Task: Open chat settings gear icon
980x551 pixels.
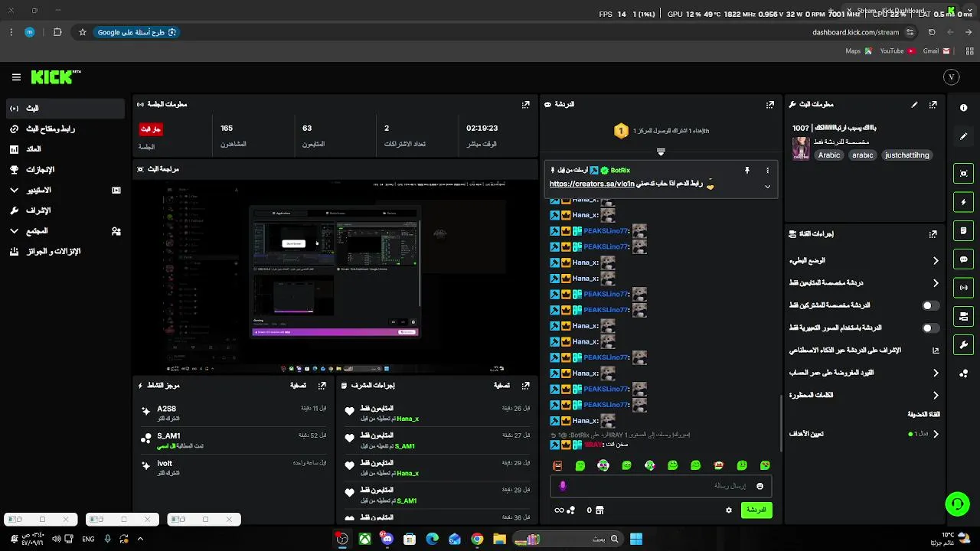Action: (x=729, y=510)
